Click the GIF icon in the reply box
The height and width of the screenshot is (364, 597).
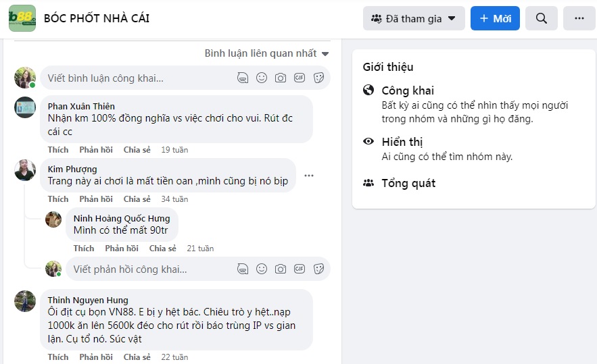[x=300, y=269]
